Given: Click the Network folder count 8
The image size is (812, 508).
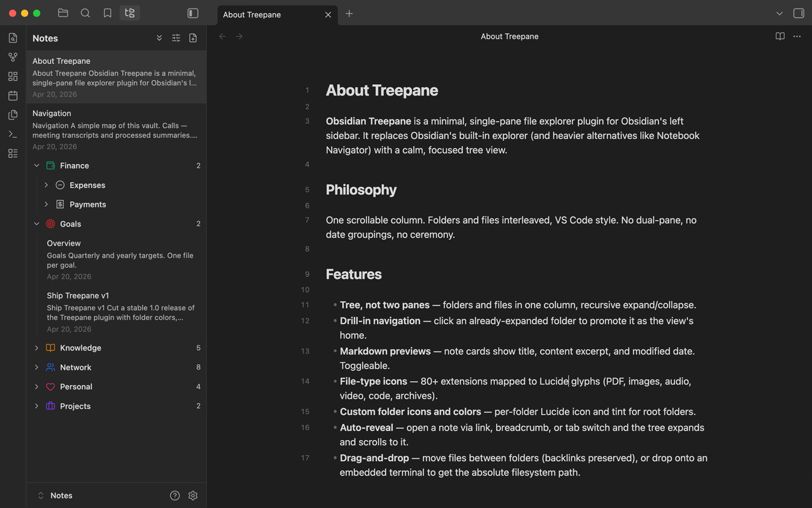Looking at the screenshot, I should [x=198, y=367].
